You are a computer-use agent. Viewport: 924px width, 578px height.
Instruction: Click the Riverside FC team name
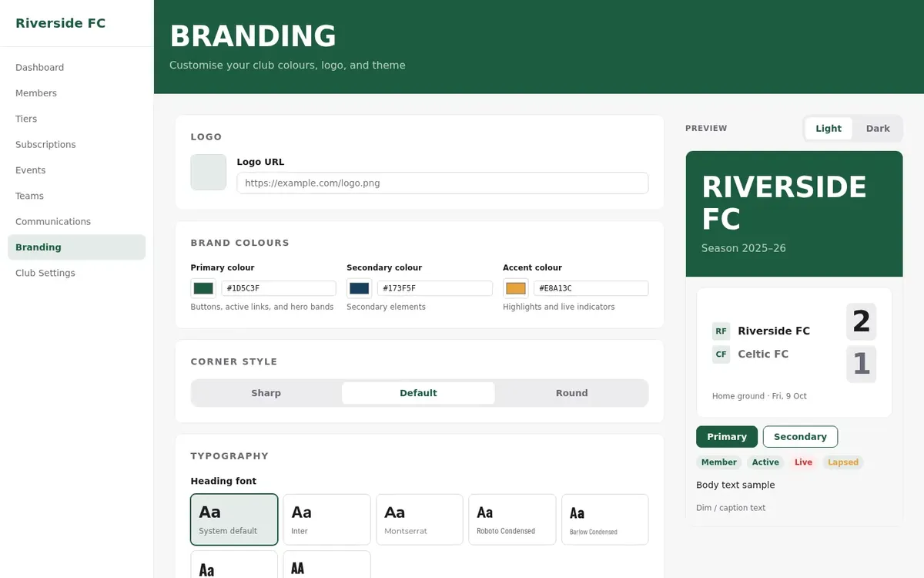pos(774,331)
